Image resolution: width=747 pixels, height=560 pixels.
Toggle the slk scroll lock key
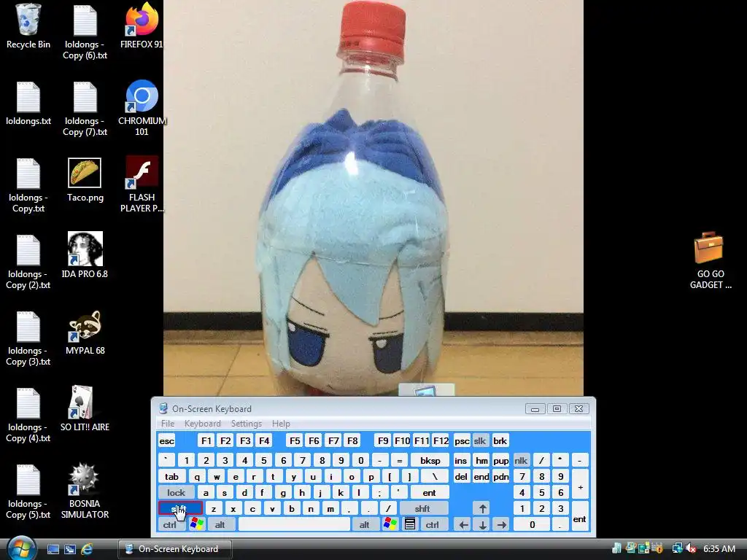[x=480, y=441]
